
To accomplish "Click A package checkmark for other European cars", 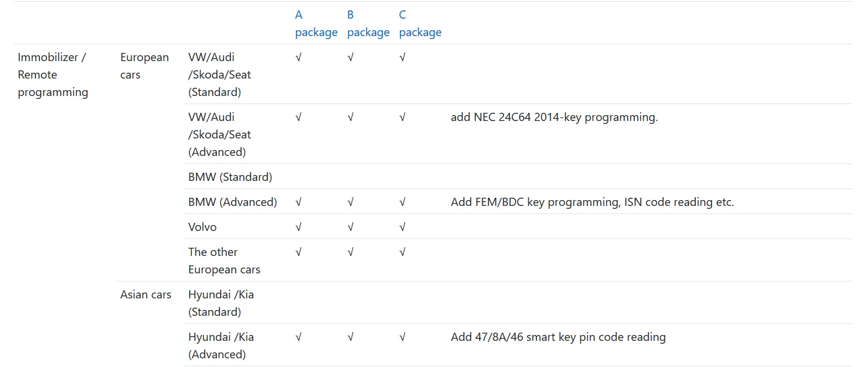I will pyautogui.click(x=298, y=252).
